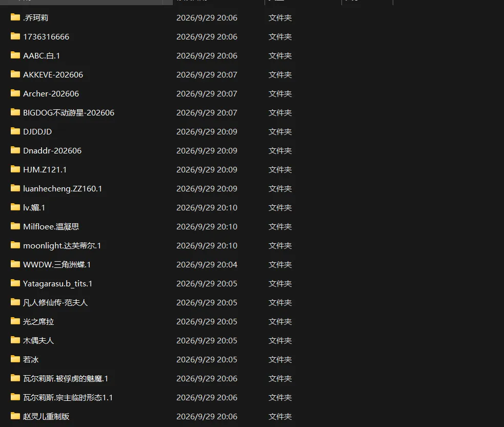
Task: Click the name 瓦尔莉斯.被俘虏的魅魔.1
Action: pos(66,378)
